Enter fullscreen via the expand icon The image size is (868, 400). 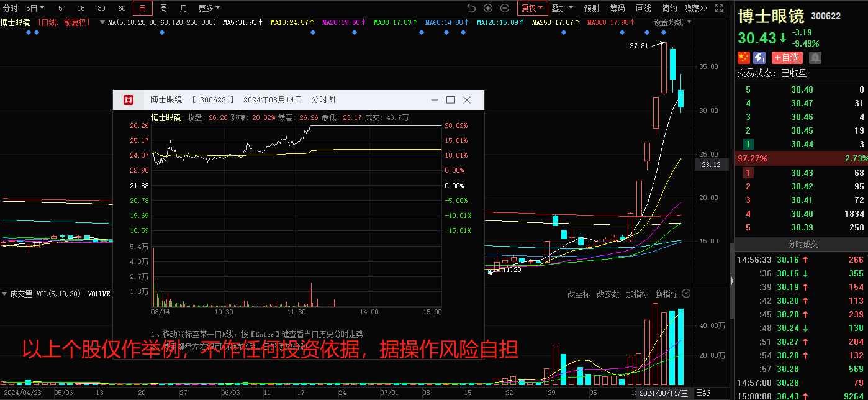click(719, 8)
